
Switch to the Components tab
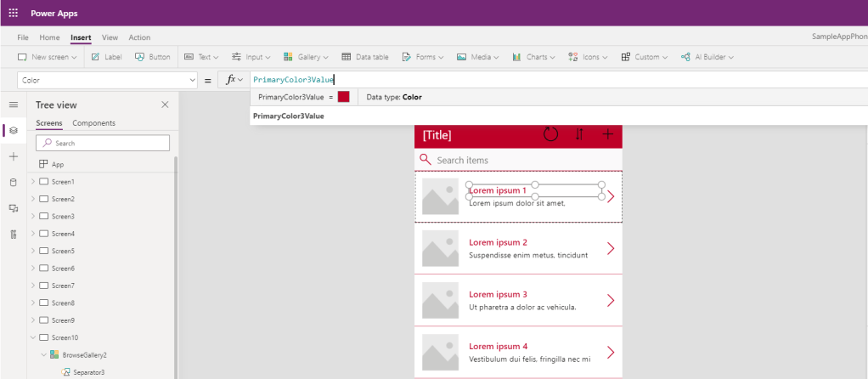click(x=93, y=123)
